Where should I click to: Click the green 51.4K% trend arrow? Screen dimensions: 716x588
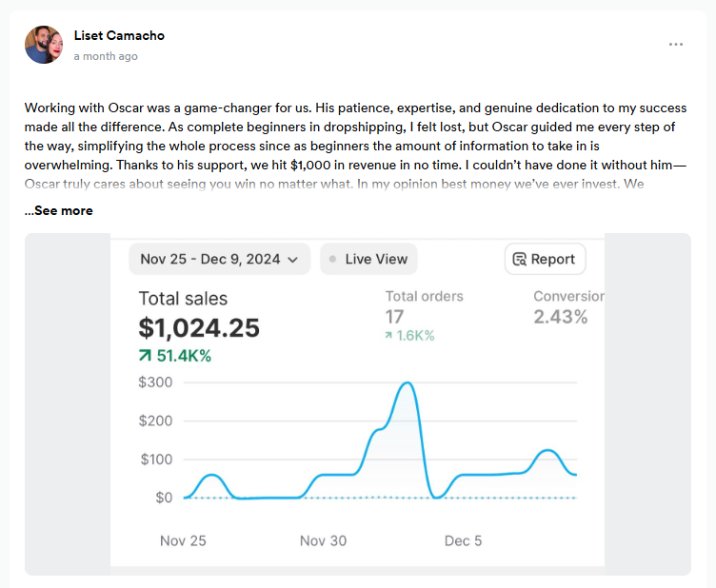click(x=146, y=356)
